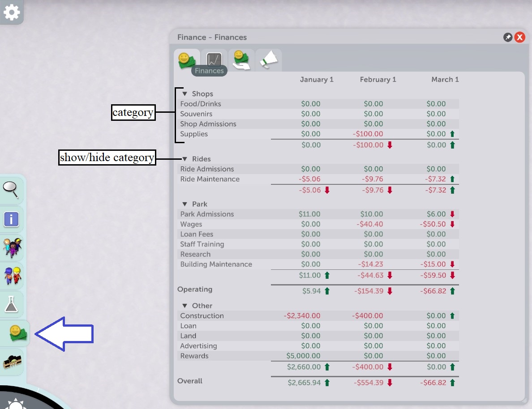Image resolution: width=532 pixels, height=409 pixels.
Task: Switch to the advertising megaphone tab
Action: (x=268, y=60)
